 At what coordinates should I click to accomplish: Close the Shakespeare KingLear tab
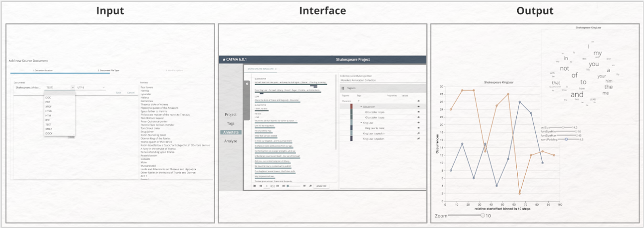pyautogui.click(x=276, y=69)
